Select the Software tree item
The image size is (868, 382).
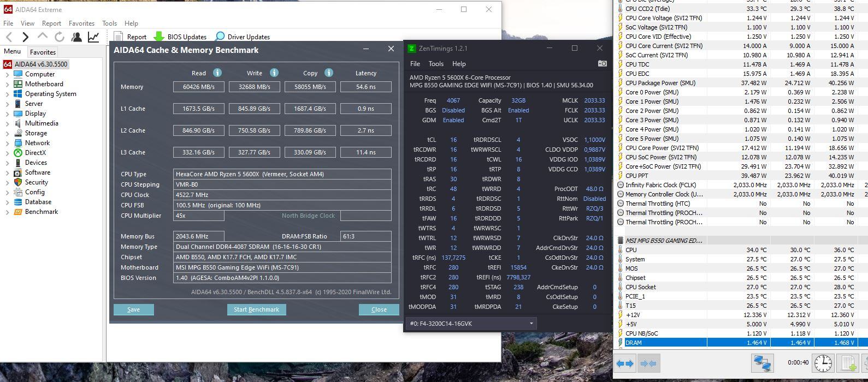[37, 172]
